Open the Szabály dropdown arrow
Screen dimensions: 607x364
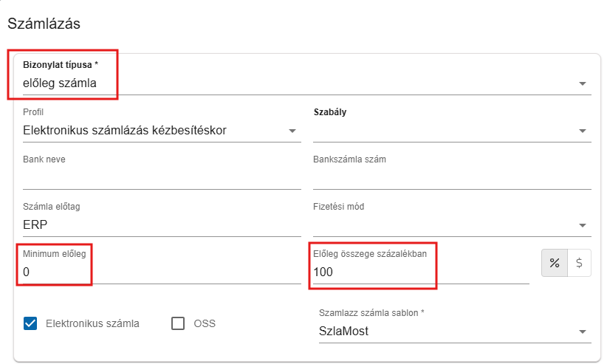point(583,131)
